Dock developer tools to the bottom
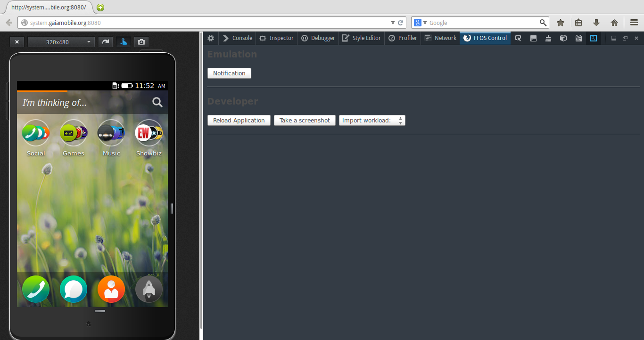The width and height of the screenshot is (644, 340). pyautogui.click(x=614, y=38)
